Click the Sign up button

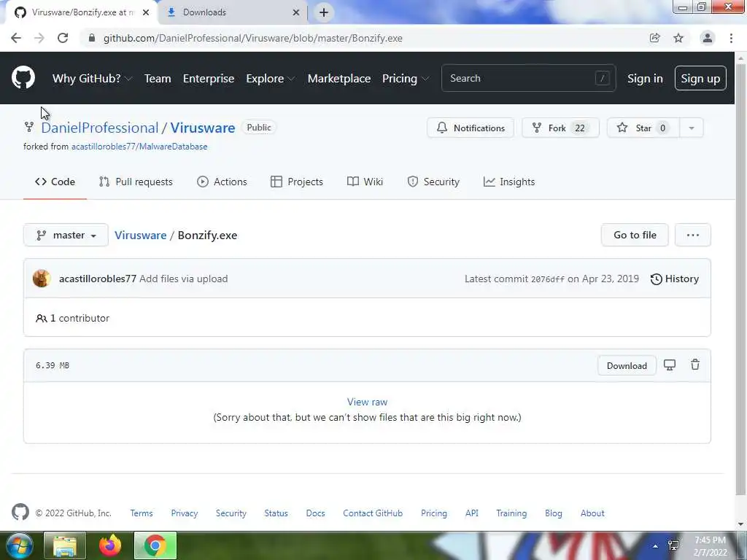(700, 78)
